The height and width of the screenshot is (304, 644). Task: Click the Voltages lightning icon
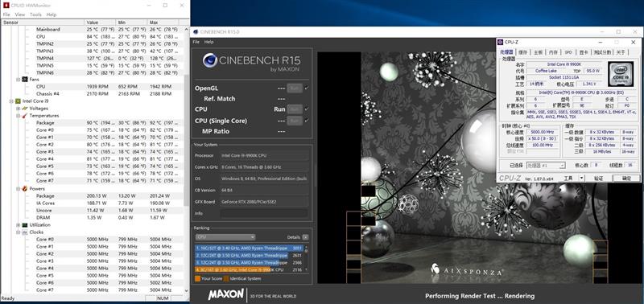[x=25, y=109]
